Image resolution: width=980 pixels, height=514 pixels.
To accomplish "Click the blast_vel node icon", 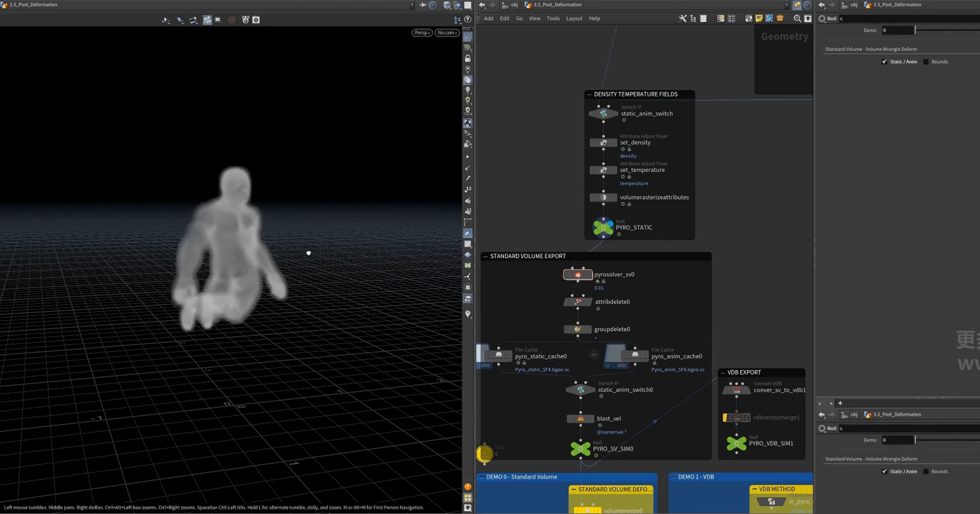I will (580, 419).
